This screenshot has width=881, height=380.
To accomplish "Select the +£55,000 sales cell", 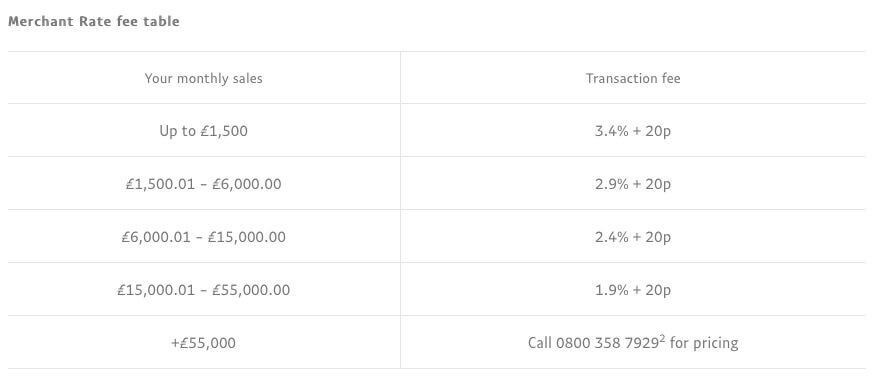I will [x=203, y=342].
